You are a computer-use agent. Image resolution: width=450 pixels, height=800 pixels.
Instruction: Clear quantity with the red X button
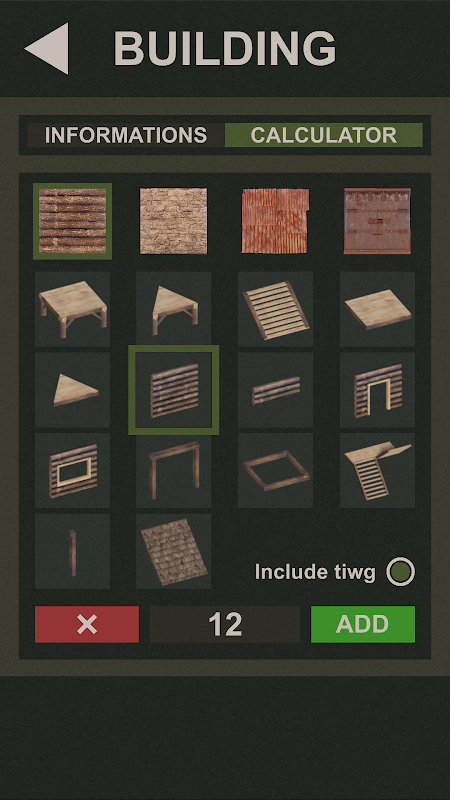[87, 624]
